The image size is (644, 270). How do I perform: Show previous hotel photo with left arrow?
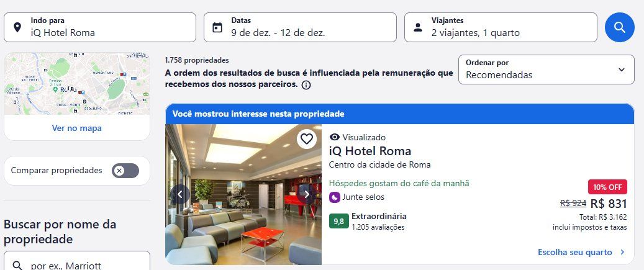(180, 194)
